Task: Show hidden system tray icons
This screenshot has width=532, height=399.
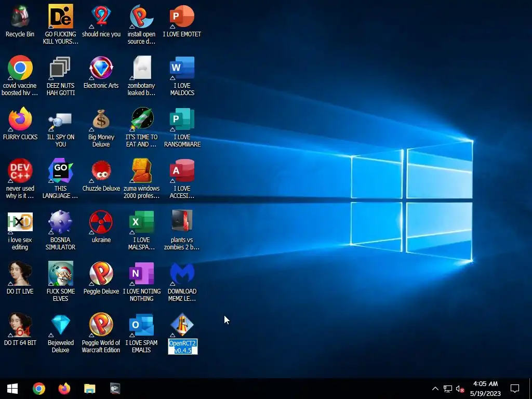Action: pyautogui.click(x=435, y=389)
